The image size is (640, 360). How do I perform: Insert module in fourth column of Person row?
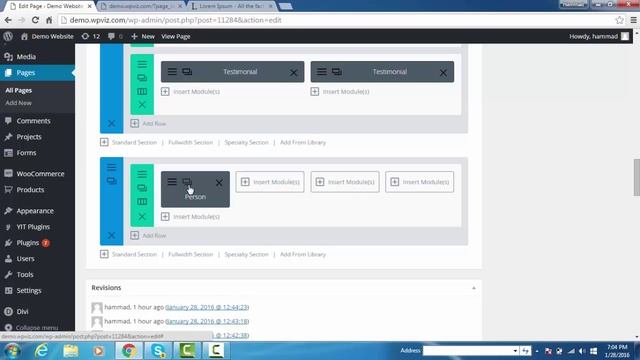(x=420, y=182)
